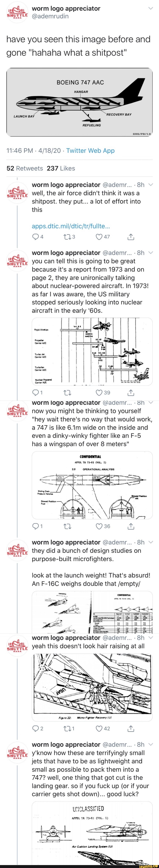Open the Twitter Web App source link
Screen dimensions: 159x868
(90, 151)
